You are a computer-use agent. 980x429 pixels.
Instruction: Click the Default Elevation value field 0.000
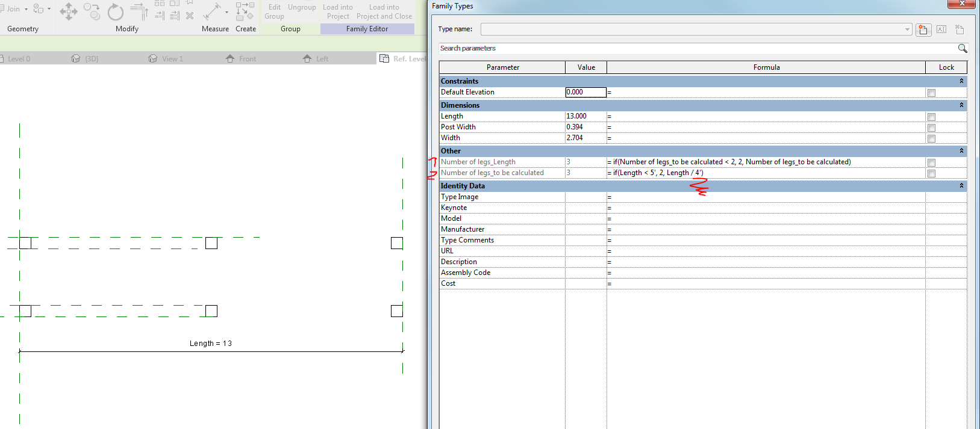click(585, 92)
